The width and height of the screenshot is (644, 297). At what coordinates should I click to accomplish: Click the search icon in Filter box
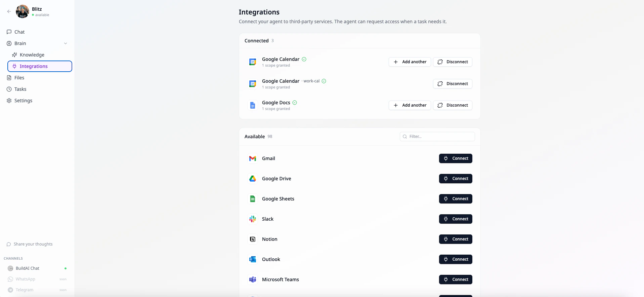tap(405, 137)
